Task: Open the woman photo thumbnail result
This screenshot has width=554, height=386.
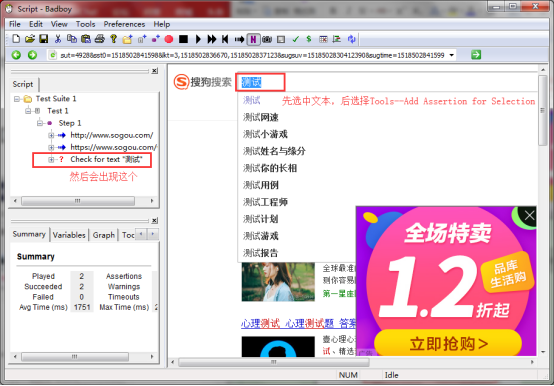Action: [278, 282]
